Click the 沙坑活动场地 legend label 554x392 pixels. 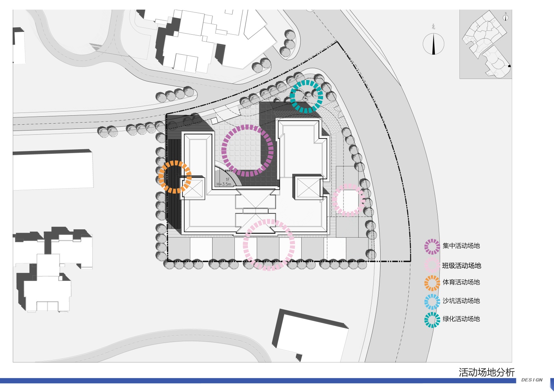(461, 301)
